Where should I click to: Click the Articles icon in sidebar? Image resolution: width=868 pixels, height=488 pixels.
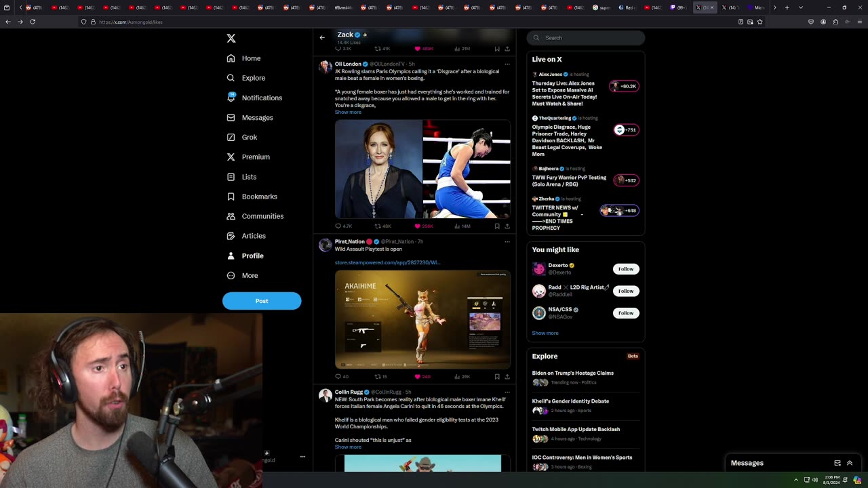pyautogui.click(x=231, y=236)
